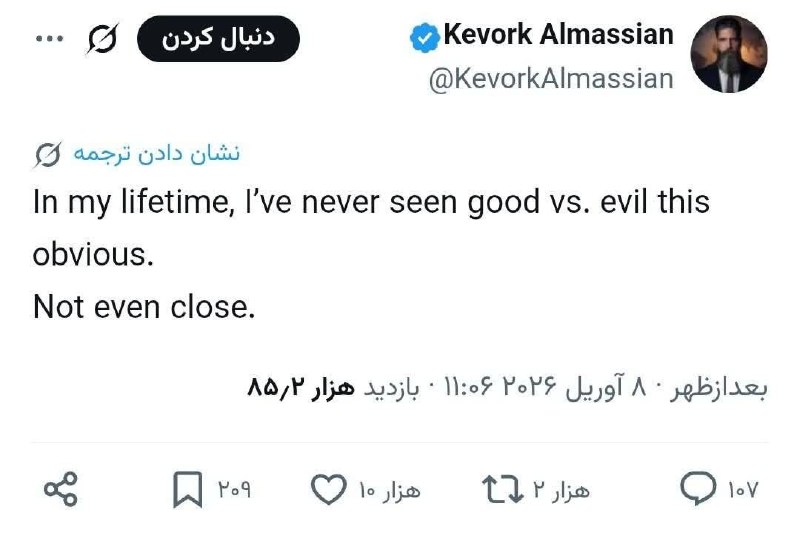The image size is (800, 533).
Task: Click the reply speech bubble icon
Action: point(696,490)
